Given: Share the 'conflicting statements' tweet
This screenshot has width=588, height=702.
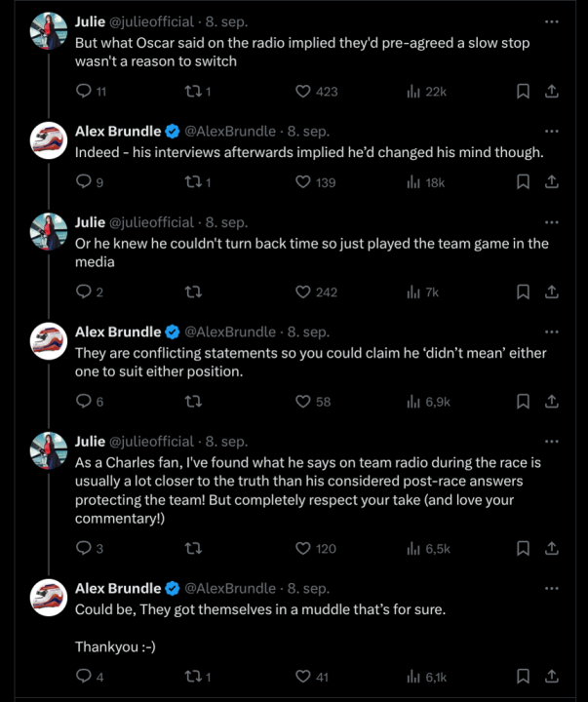Looking at the screenshot, I should (x=551, y=401).
